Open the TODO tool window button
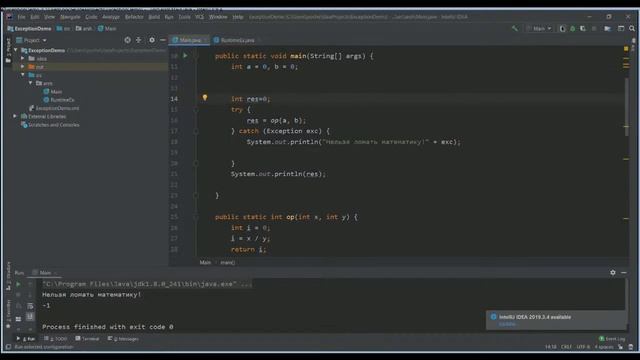This screenshot has height=360, width=640. coord(55,339)
